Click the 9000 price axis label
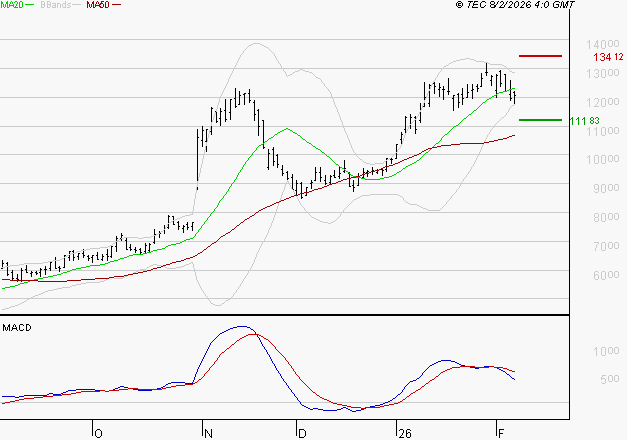Screen dimensions: 627x440 tap(606, 188)
